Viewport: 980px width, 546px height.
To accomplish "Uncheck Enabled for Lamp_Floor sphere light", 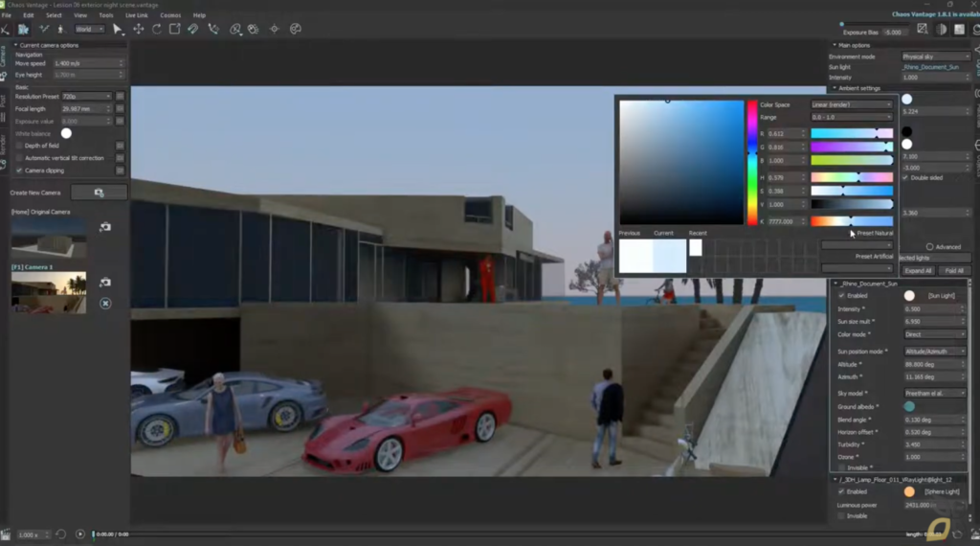I will point(841,491).
